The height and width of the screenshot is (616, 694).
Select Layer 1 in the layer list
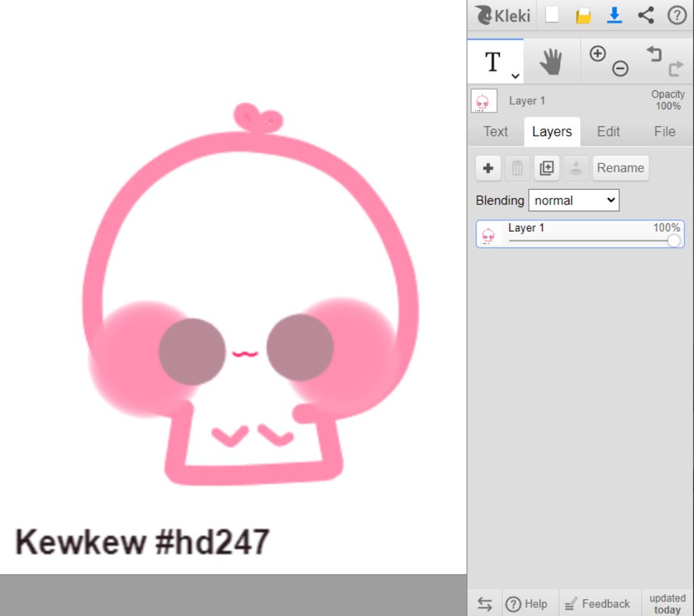click(580, 234)
